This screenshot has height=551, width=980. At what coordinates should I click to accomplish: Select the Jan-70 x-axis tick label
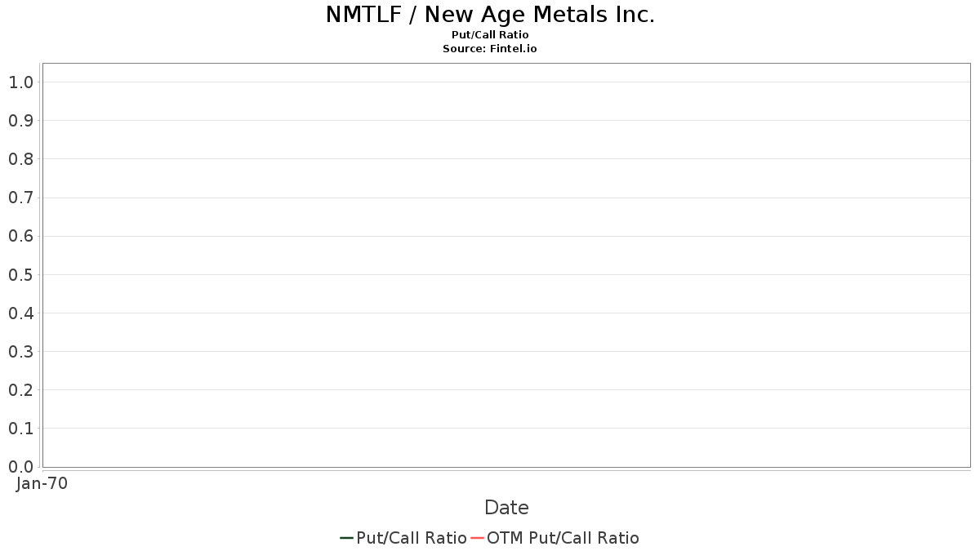[42, 483]
